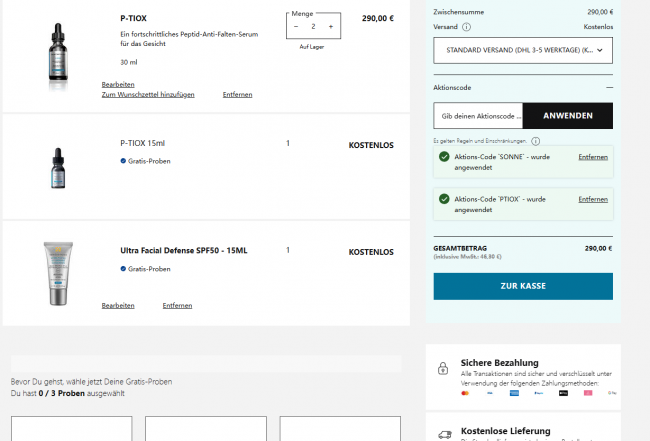Click the P-TIOX 15ml sample title

pos(143,143)
